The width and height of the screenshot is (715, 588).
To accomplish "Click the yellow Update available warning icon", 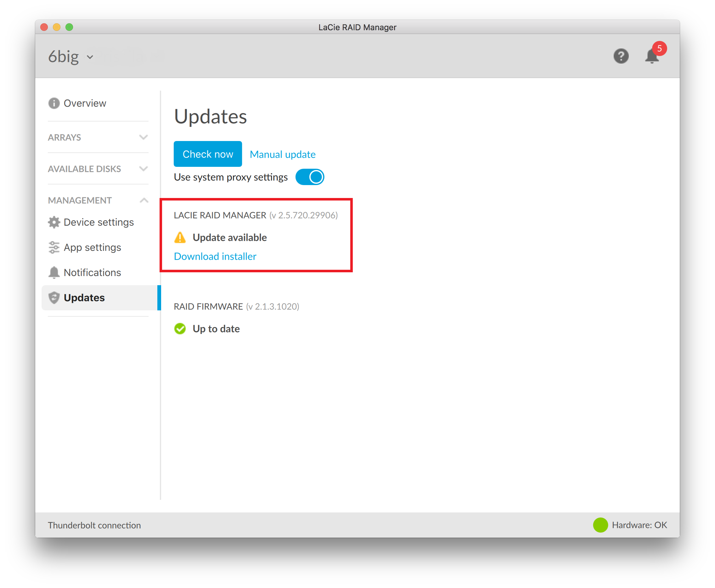I will 180,237.
